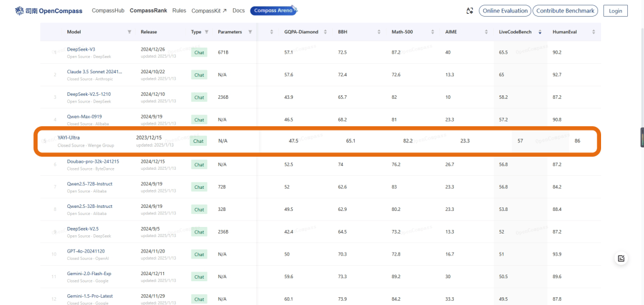
Task: Click the page's vertical scrollbar
Action: (642, 137)
